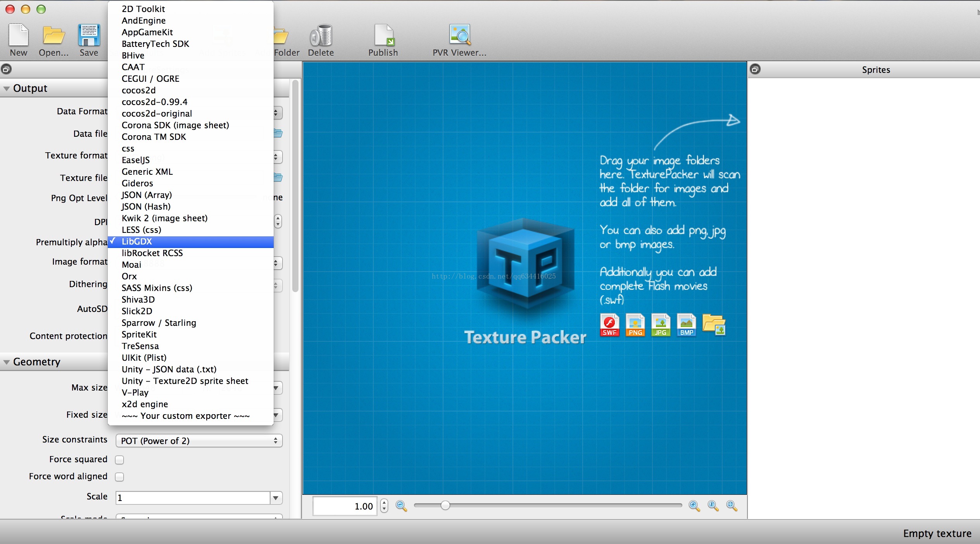Undock the Sprites panel via its detach icon
Screen dimensions: 980x544
point(755,69)
